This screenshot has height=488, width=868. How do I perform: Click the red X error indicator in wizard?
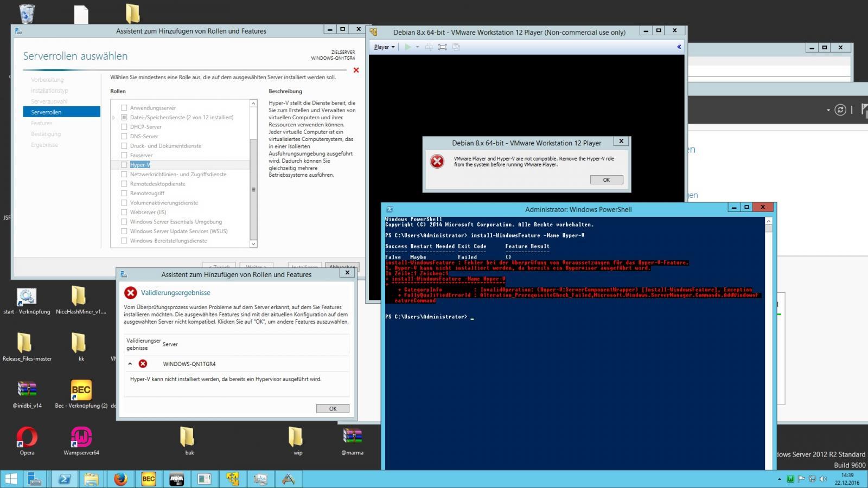[x=356, y=70]
